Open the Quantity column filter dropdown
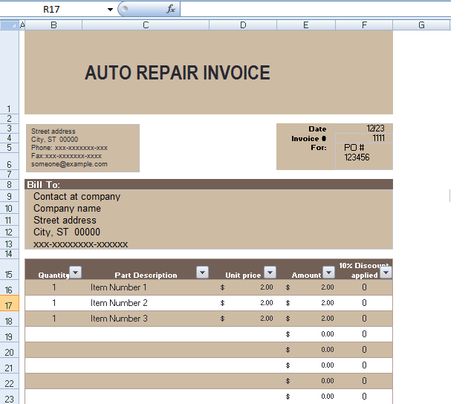 76,272
